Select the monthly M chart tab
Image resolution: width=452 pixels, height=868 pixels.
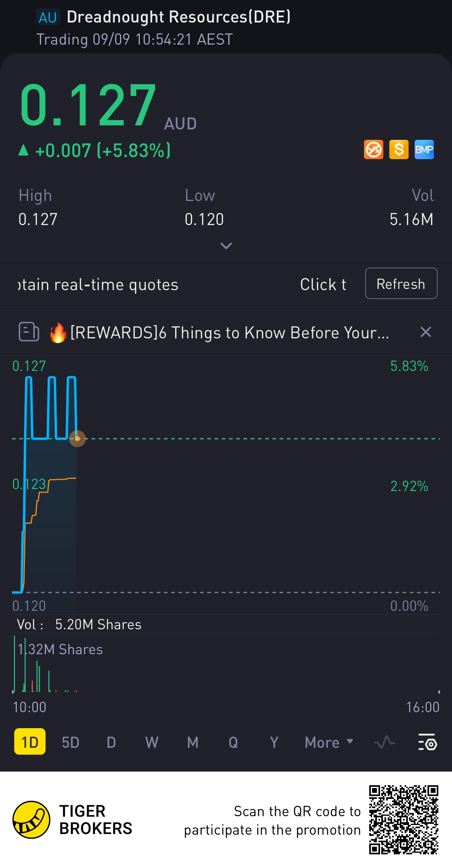(192, 742)
